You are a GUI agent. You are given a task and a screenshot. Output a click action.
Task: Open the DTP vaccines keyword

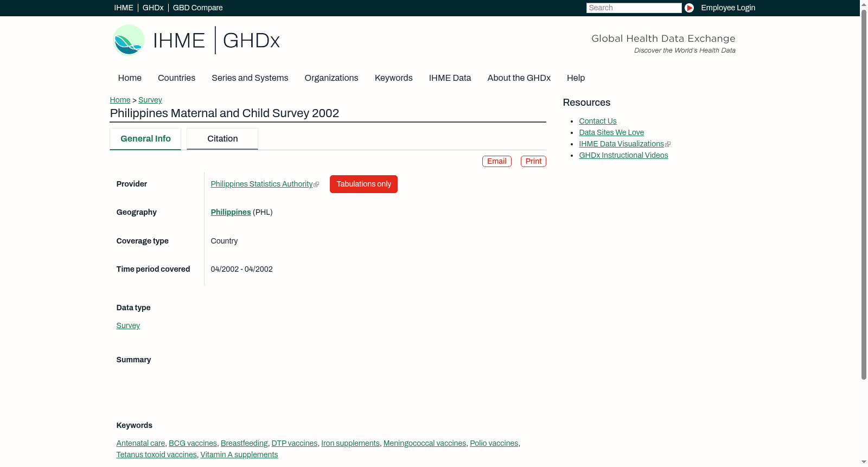(x=295, y=443)
